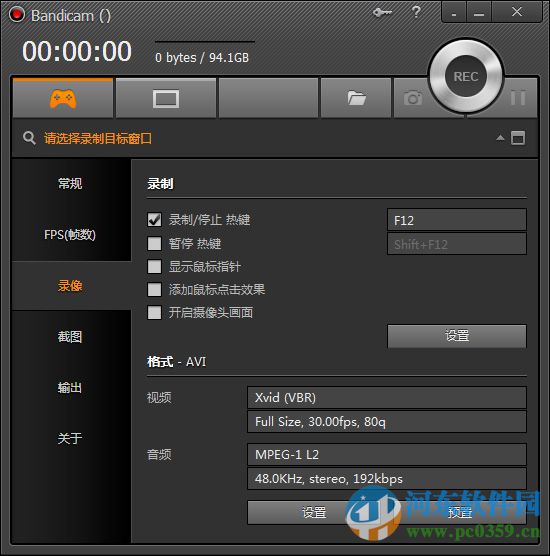Click the pause recording icon

pyautogui.click(x=518, y=98)
